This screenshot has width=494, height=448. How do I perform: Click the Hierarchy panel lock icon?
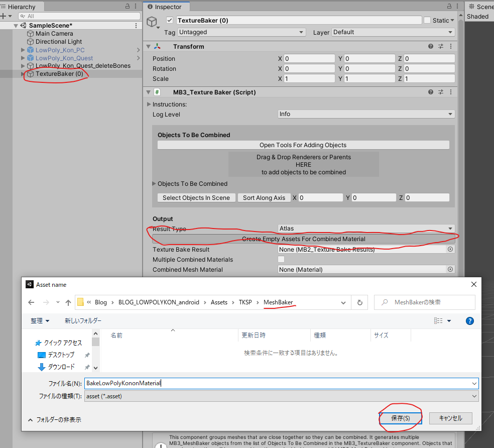click(x=128, y=6)
